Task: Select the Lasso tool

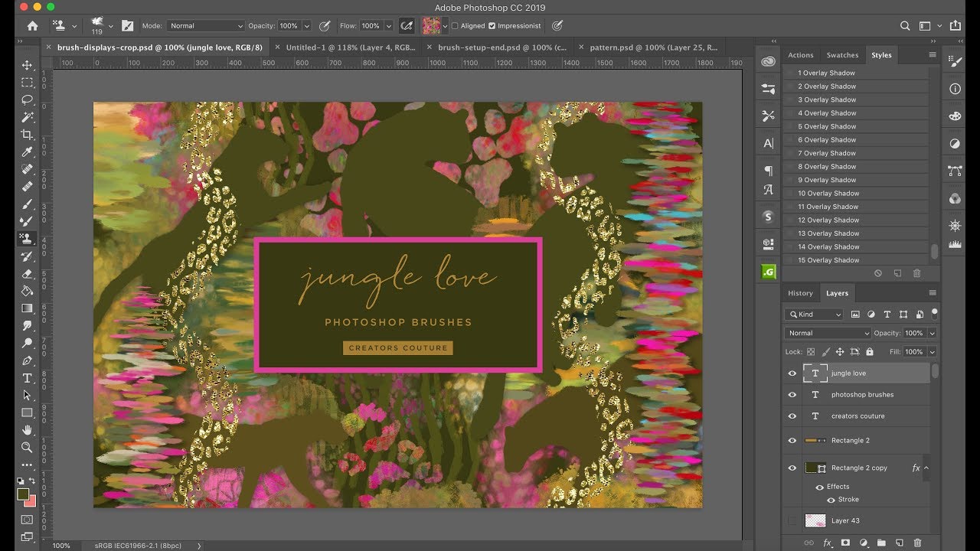Action: pos(28,99)
